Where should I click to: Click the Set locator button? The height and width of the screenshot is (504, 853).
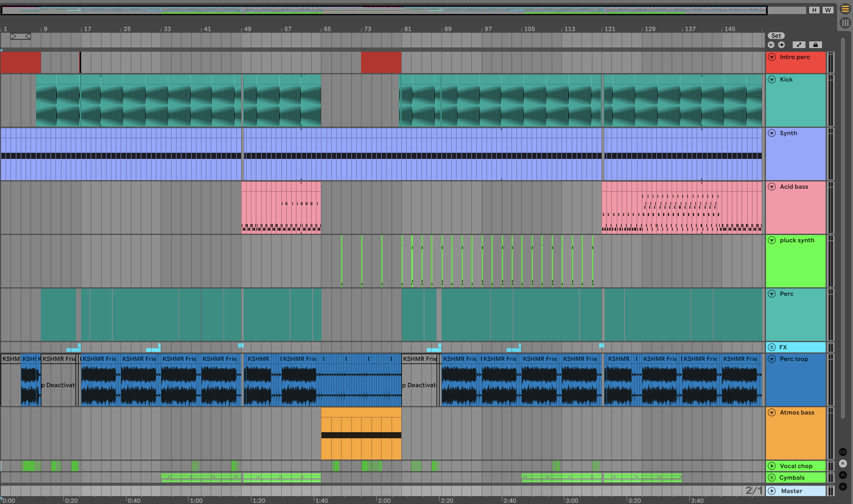pyautogui.click(x=776, y=36)
